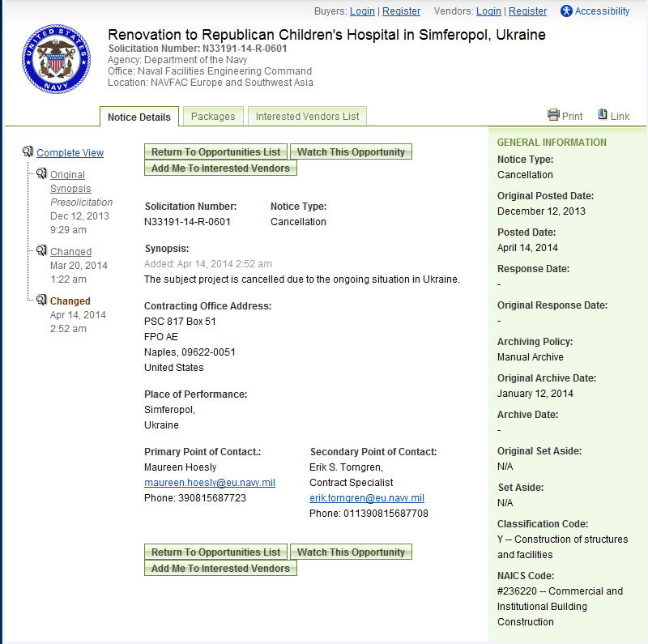
Task: Open the Buyers Login link
Action: [x=362, y=11]
